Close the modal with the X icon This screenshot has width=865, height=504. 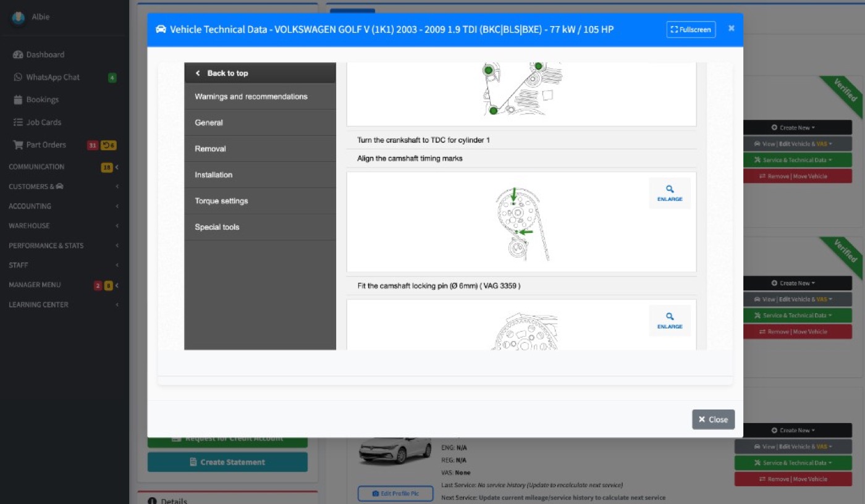732,28
